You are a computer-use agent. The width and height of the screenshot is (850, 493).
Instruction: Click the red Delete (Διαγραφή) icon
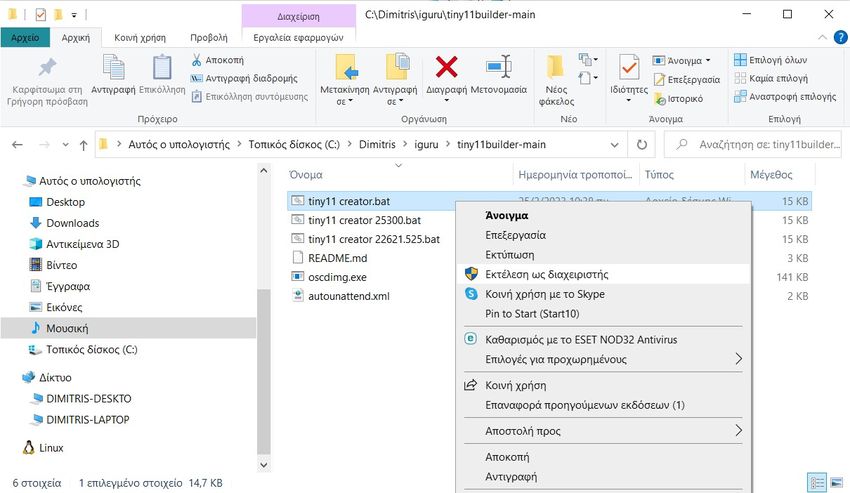point(446,68)
